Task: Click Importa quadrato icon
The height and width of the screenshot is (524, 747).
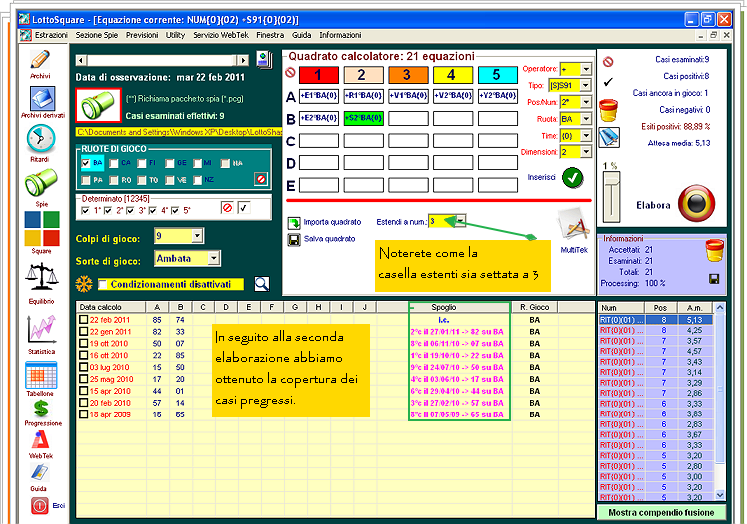Action: pyautogui.click(x=294, y=223)
